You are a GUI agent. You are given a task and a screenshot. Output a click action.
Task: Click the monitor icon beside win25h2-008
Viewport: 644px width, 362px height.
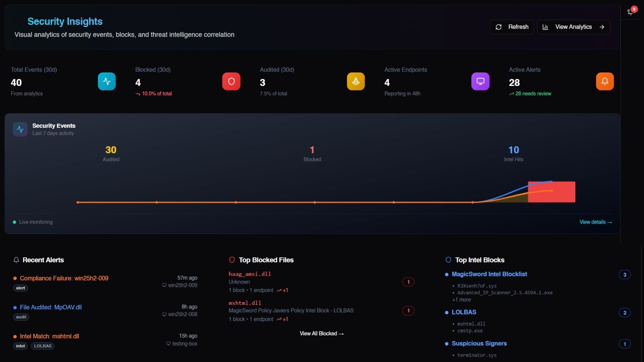point(164,314)
